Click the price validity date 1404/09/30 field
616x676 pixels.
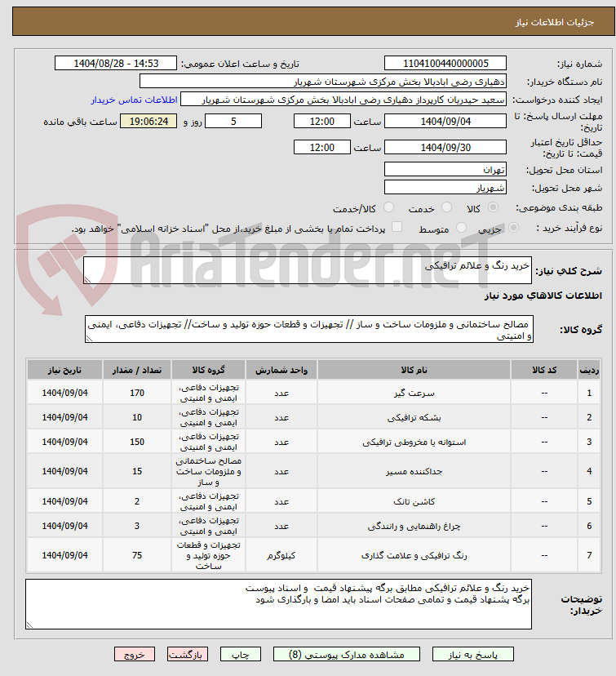[x=445, y=148]
